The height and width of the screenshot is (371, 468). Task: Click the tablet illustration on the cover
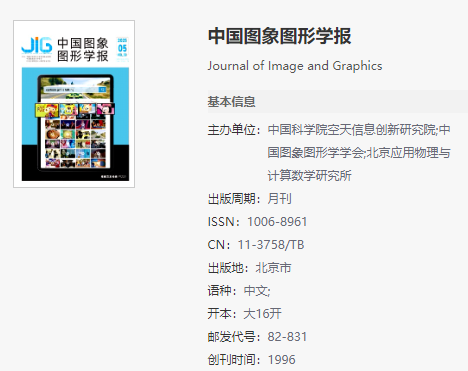pos(75,122)
